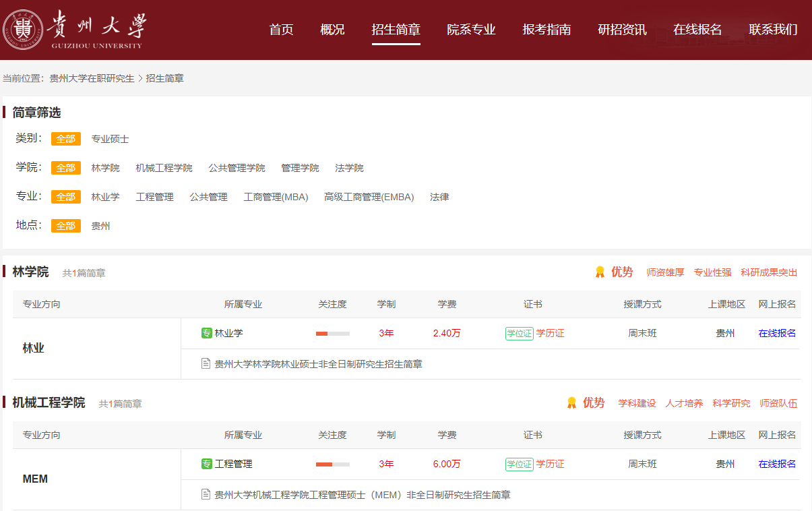812x511 pixels.
Task: Open the 招生简章 navigation tab
Action: point(396,30)
